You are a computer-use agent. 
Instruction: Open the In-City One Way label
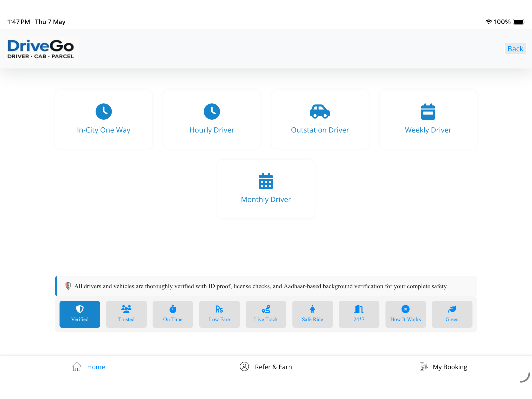tap(104, 130)
